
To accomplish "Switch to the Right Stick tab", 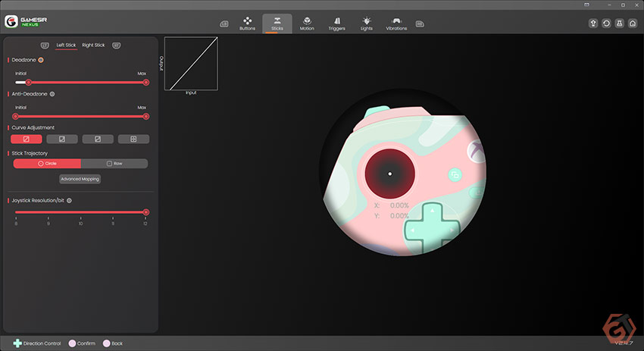I will tap(93, 45).
